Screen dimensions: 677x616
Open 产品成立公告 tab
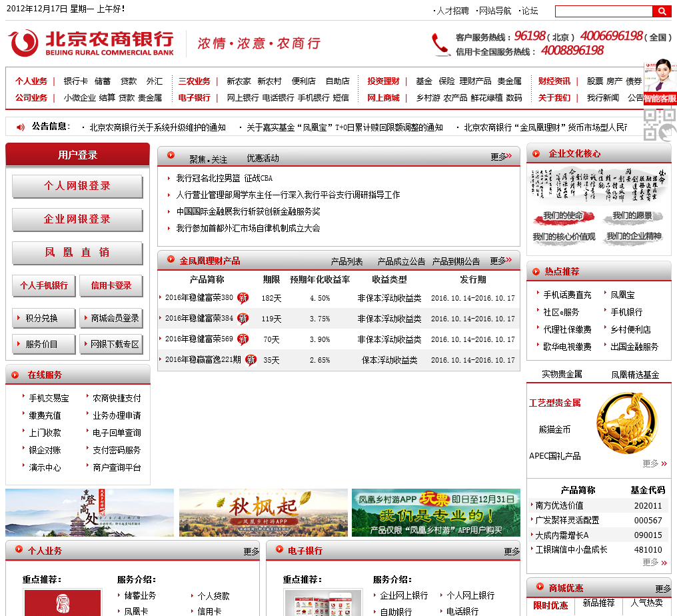(x=401, y=262)
